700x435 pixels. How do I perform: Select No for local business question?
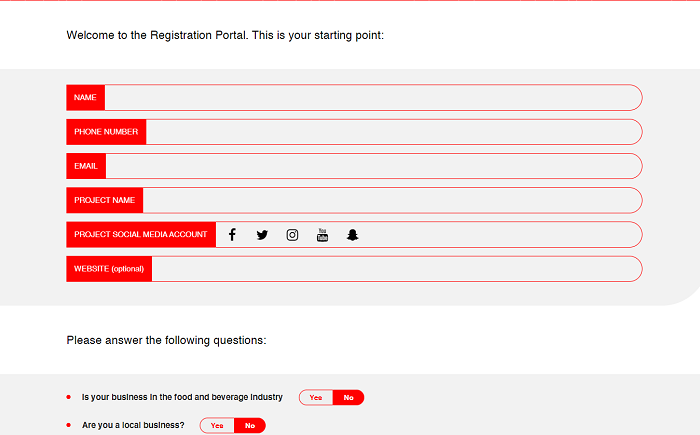(x=250, y=426)
